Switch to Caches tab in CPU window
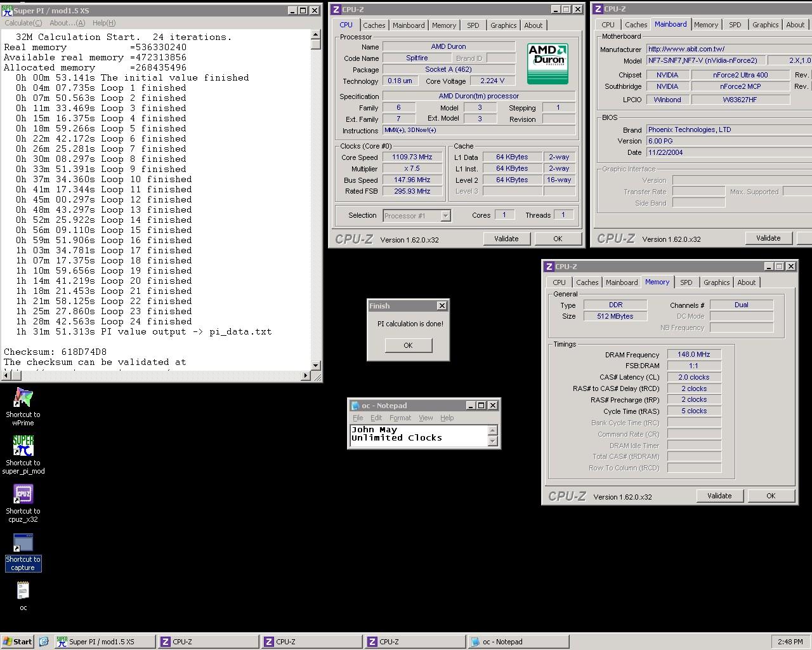812x650 pixels. 374,25
